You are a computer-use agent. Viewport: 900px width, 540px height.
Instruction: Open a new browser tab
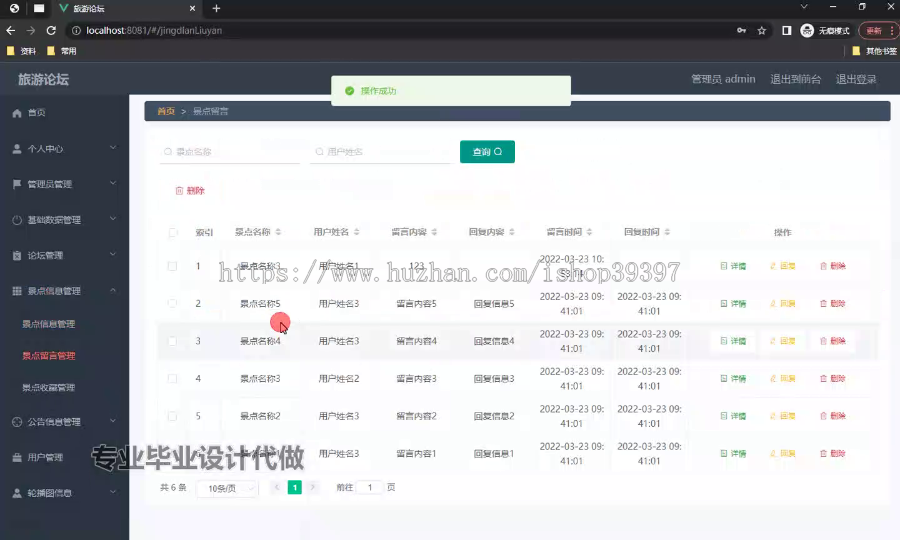click(x=216, y=8)
